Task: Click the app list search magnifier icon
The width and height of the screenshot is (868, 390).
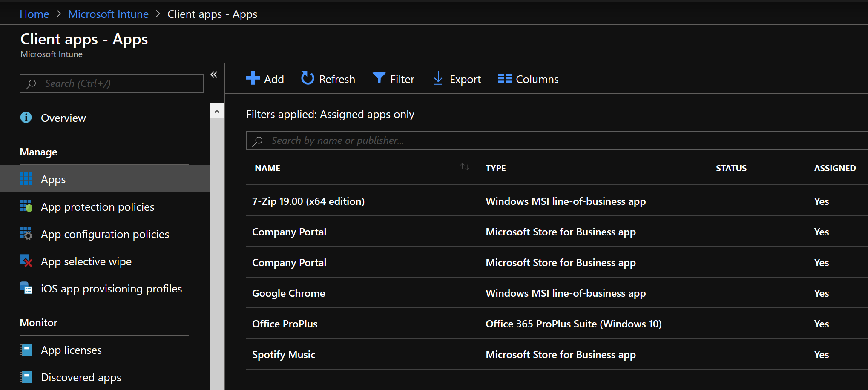Action: click(257, 141)
